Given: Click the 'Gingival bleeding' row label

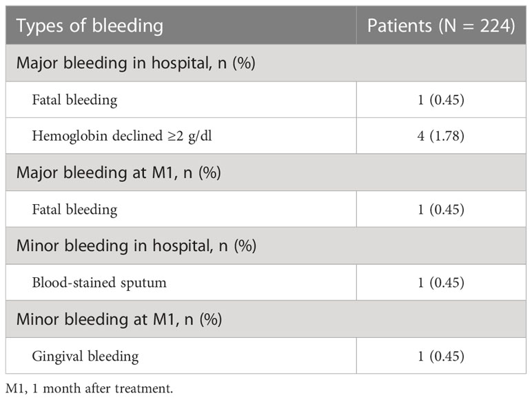Looking at the screenshot, I should tap(85, 357).
